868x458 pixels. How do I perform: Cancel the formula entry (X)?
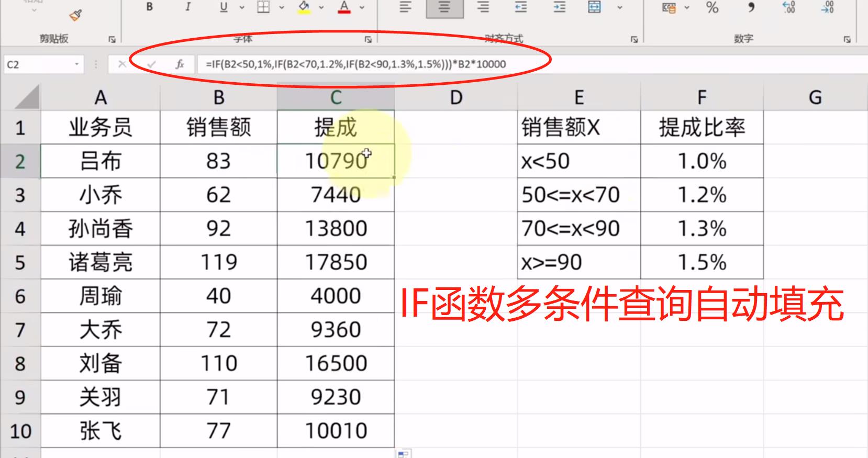pyautogui.click(x=122, y=64)
